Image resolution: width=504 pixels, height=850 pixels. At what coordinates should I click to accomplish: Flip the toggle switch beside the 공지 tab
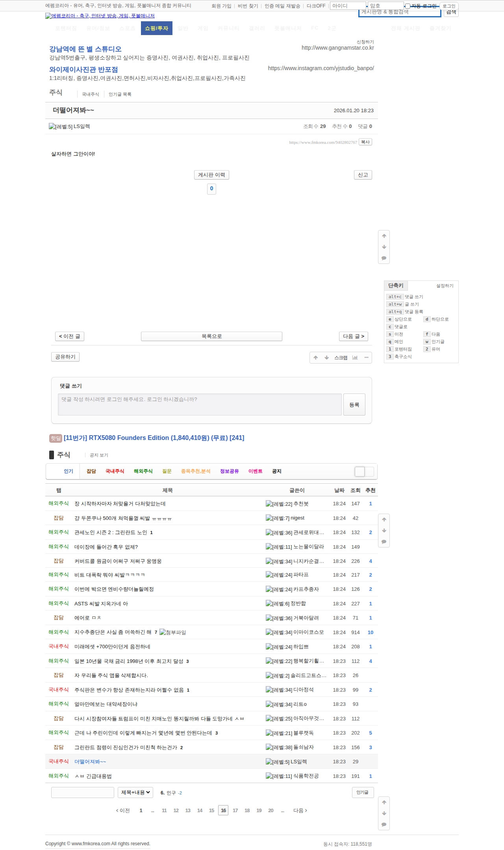pyautogui.click(x=364, y=471)
